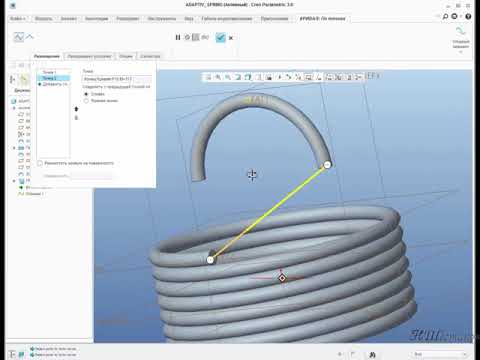Screen dimensions: 480x360
Task: Select the highlighted Точка 2 list row
Action: tap(53, 78)
